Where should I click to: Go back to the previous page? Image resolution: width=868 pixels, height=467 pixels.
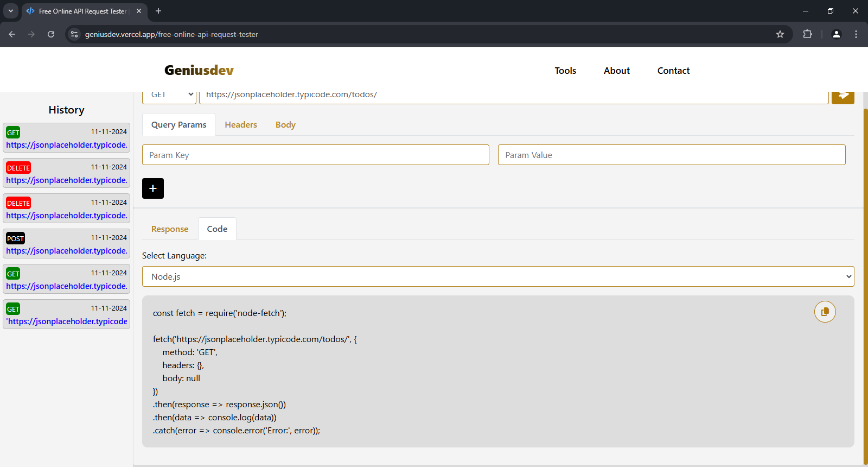[x=12, y=34]
